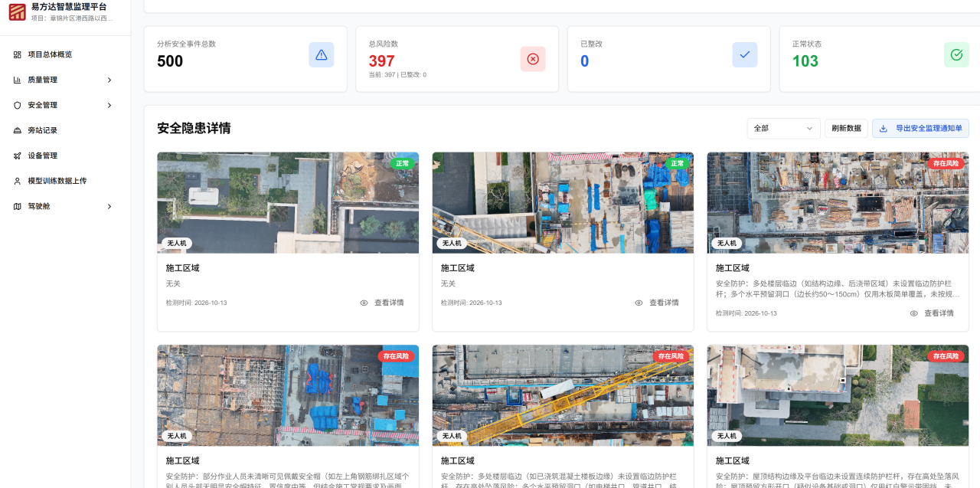
Task: Click the red 易方达 platform logo icon
Action: point(17,11)
